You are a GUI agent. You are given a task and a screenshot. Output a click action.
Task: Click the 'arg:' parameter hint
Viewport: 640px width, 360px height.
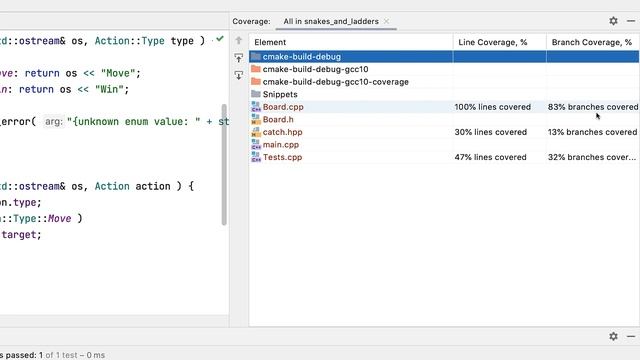tap(54, 122)
